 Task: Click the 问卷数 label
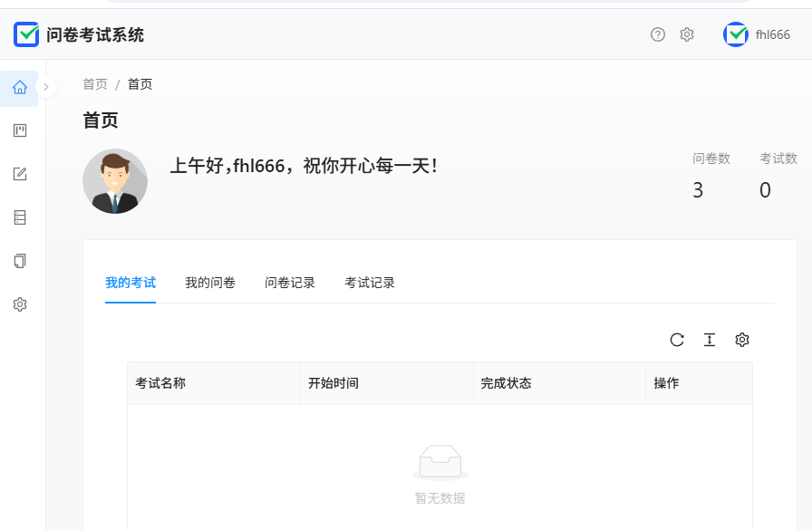pos(711,159)
